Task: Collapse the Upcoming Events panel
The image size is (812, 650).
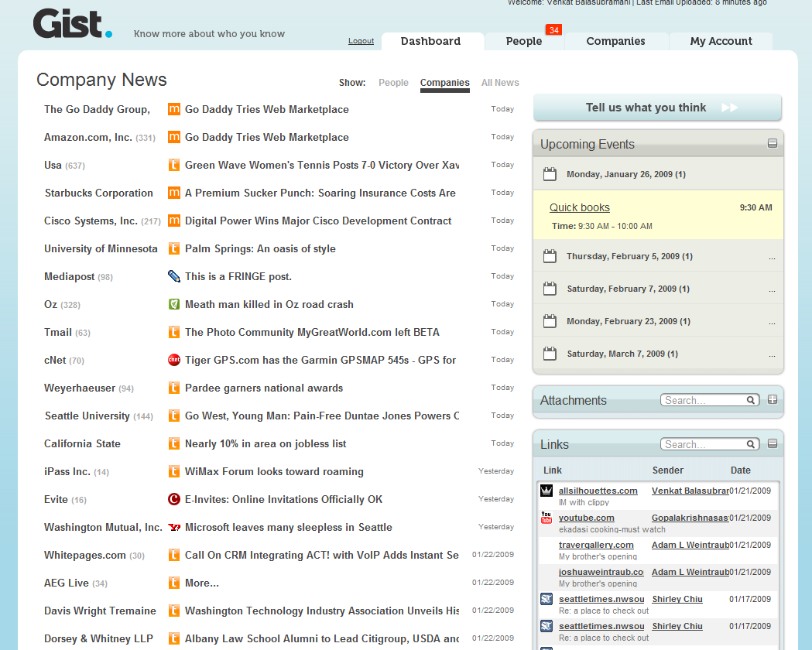Action: click(772, 143)
